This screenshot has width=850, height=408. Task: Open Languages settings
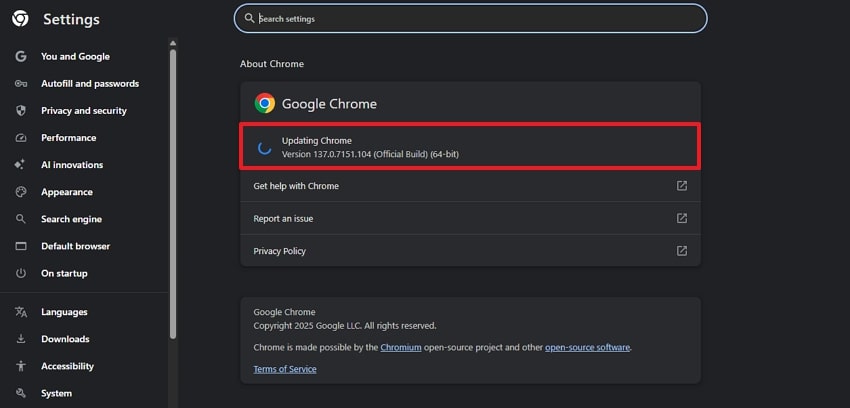[64, 312]
